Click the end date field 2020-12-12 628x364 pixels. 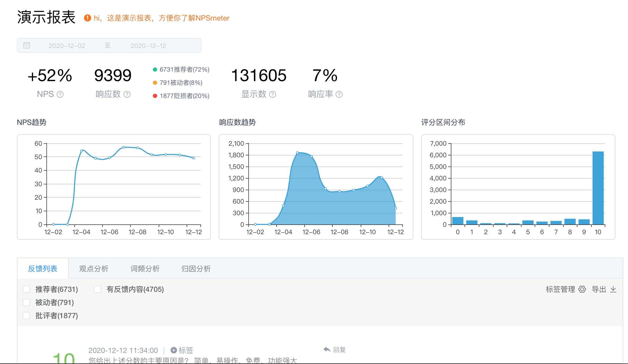(148, 46)
